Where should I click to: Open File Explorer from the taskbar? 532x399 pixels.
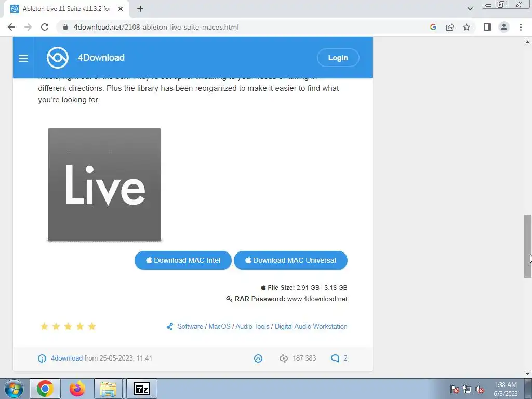click(x=108, y=389)
